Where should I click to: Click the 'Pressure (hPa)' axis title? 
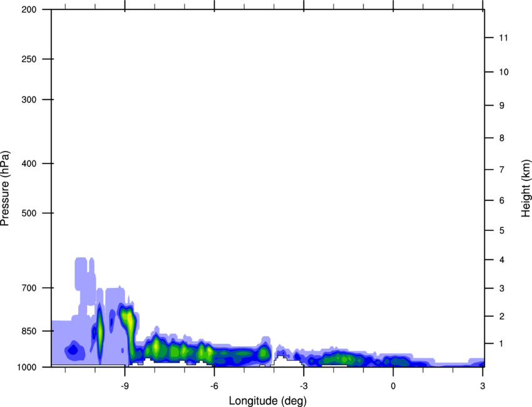click(5, 188)
